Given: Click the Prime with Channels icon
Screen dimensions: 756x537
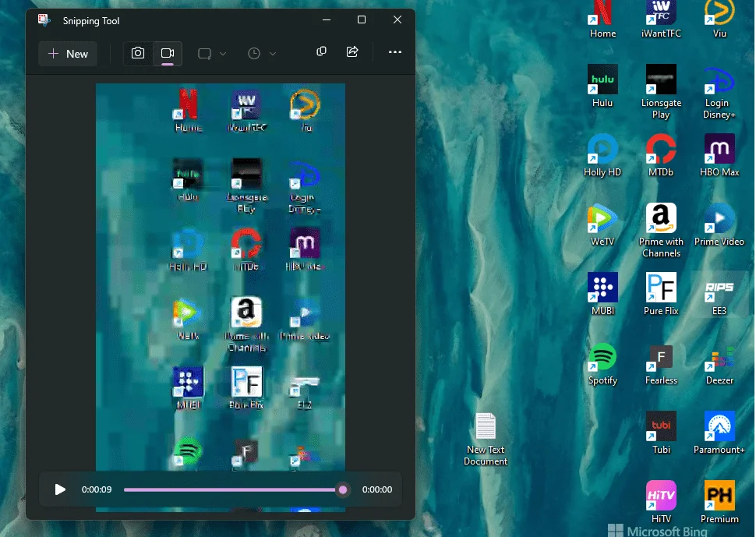Looking at the screenshot, I should pyautogui.click(x=661, y=231).
